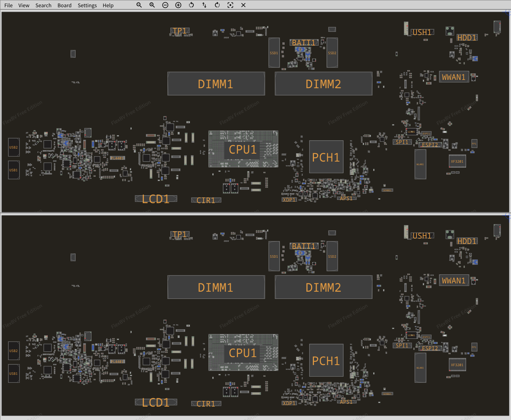
Task: Select the DIMM2 slot in the bottom pane
Action: [x=323, y=287]
